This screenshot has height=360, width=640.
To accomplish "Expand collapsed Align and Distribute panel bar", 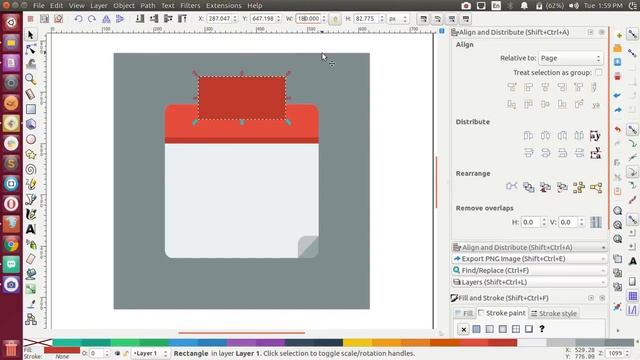I will (x=529, y=247).
